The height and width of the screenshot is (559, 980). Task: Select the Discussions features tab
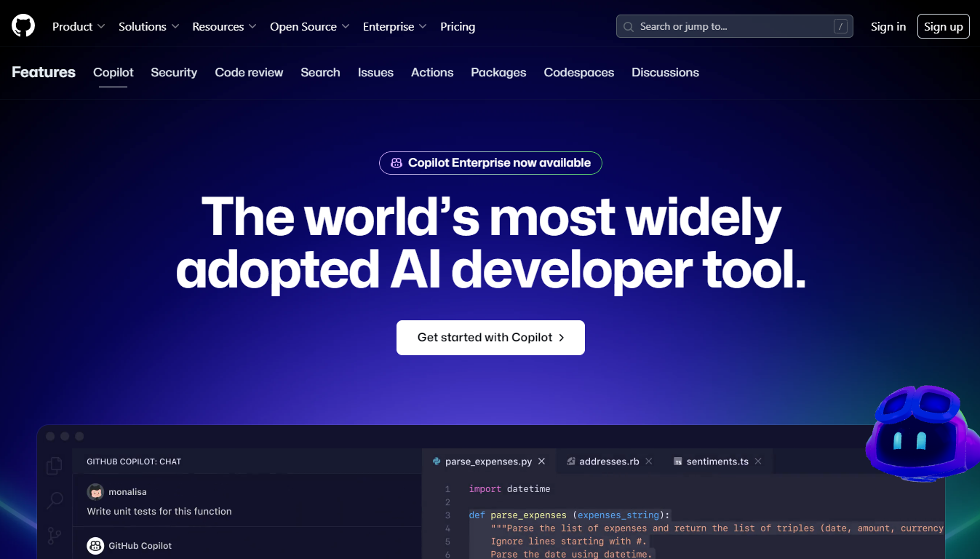(x=665, y=73)
